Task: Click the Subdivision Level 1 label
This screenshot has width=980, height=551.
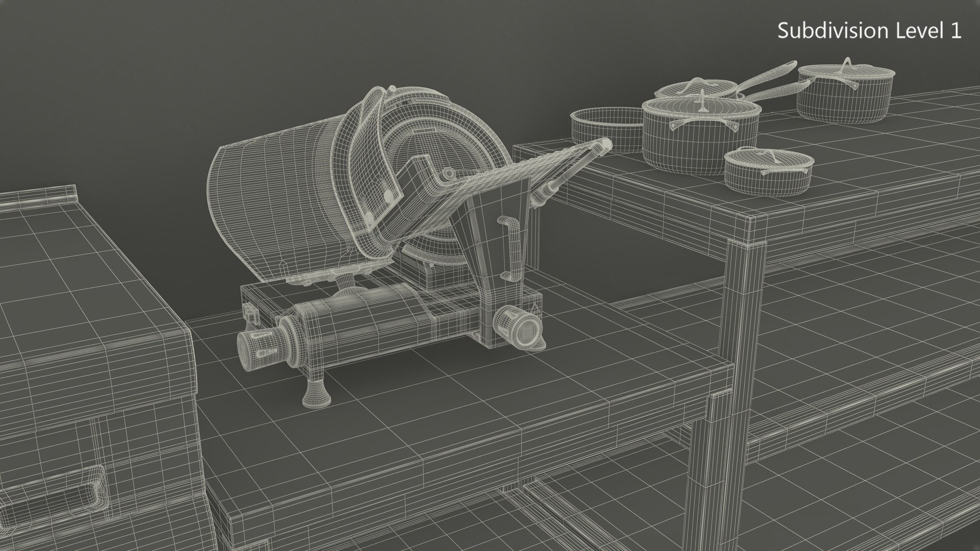Action: 869,31
